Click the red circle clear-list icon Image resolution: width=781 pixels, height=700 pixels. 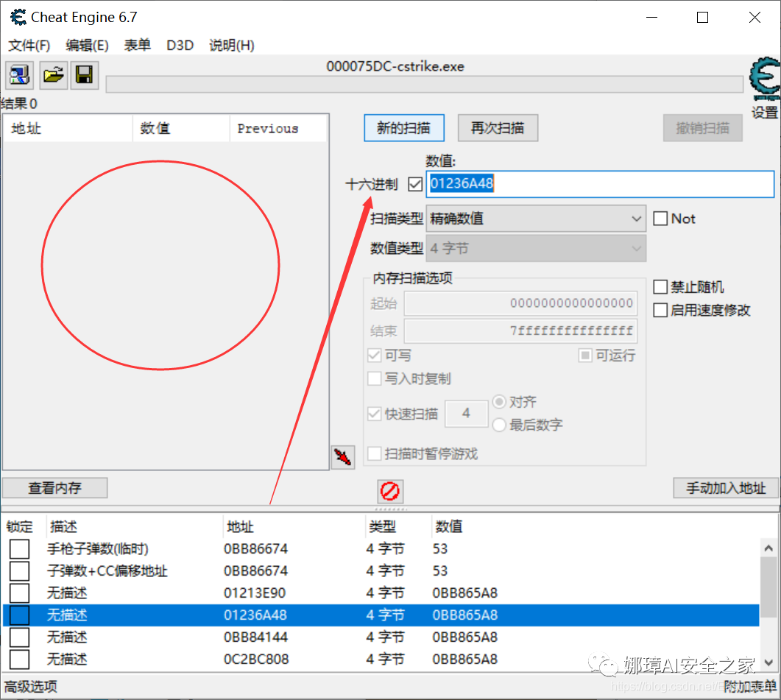(x=390, y=491)
